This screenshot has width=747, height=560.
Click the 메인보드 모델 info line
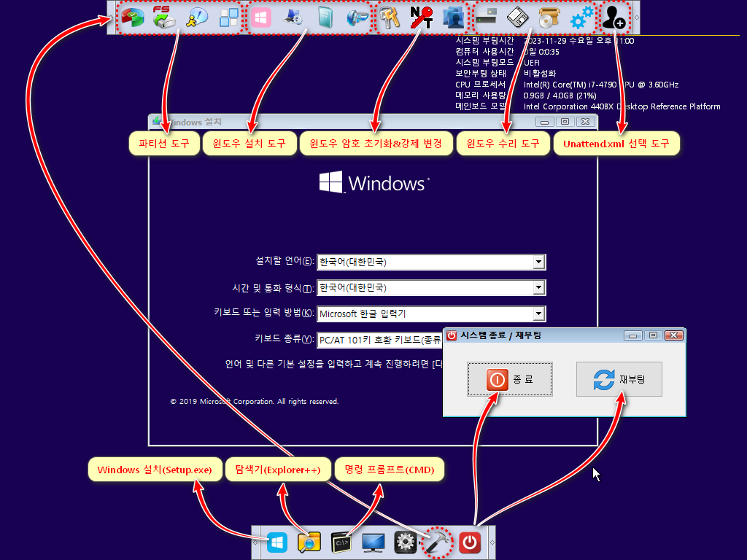point(588,106)
